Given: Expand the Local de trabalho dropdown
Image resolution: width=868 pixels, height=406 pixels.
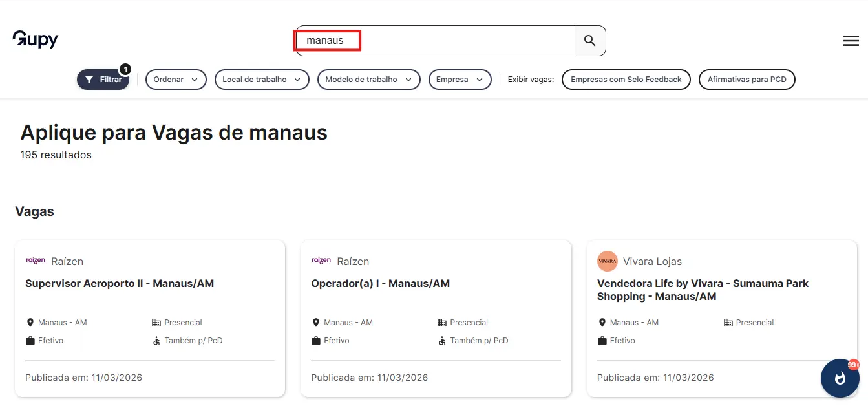Looking at the screenshot, I should [x=262, y=80].
